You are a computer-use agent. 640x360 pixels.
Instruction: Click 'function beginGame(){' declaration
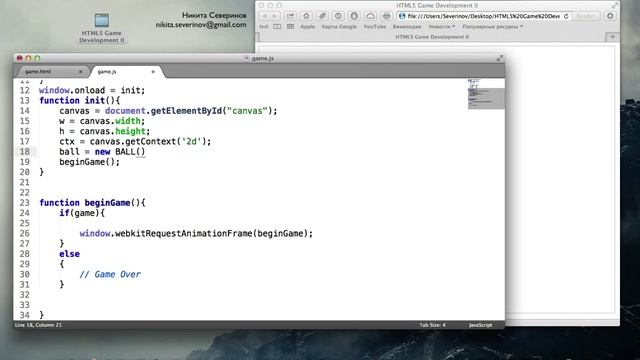92,203
